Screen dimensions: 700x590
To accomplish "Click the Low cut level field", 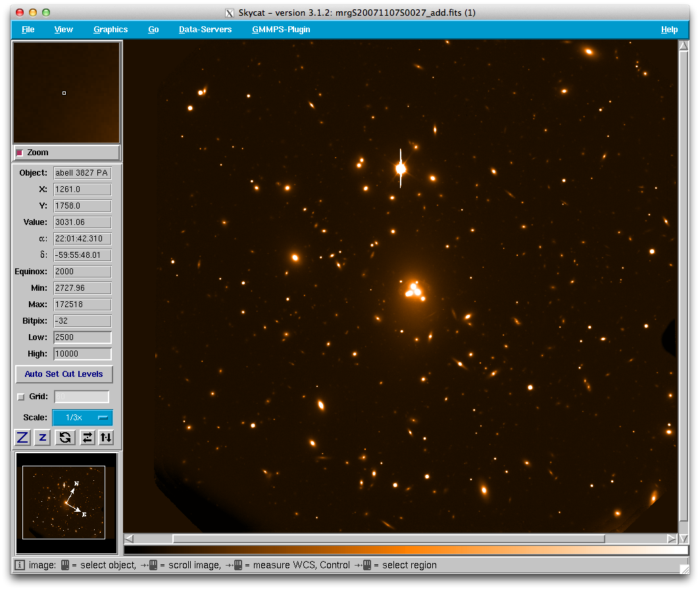I will click(83, 337).
